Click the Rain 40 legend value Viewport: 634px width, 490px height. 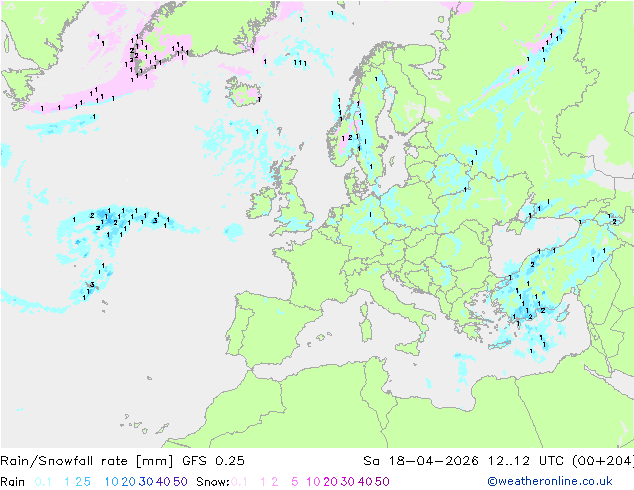163,482
